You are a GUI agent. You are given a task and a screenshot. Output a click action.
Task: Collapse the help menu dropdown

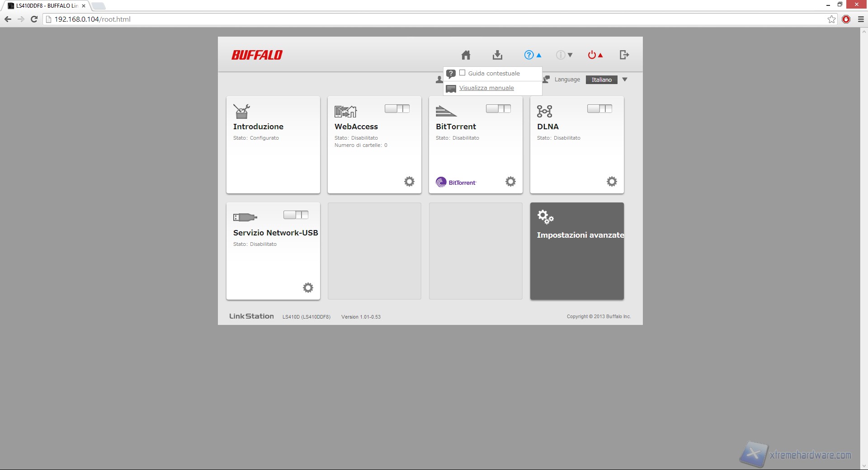click(533, 55)
